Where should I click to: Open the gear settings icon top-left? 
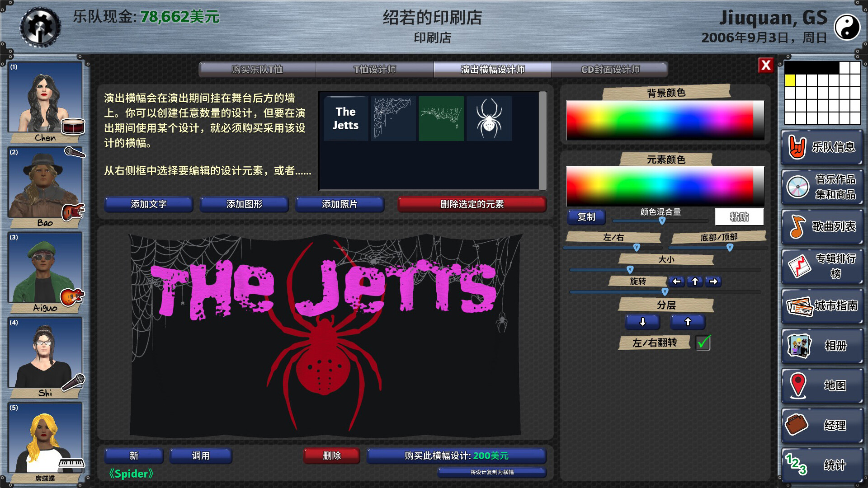(x=40, y=27)
